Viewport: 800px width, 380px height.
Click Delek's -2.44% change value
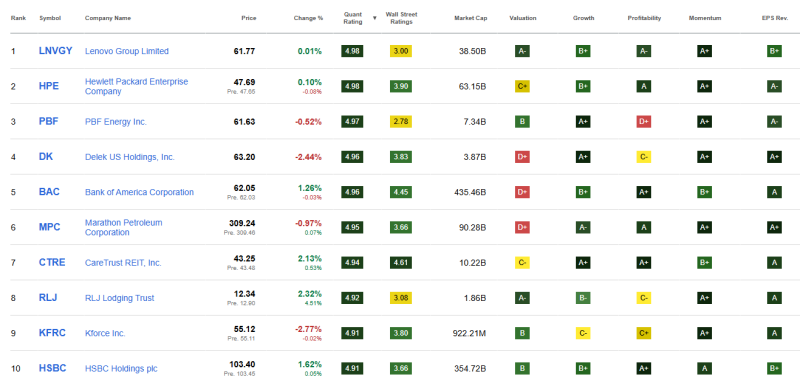[308, 157]
